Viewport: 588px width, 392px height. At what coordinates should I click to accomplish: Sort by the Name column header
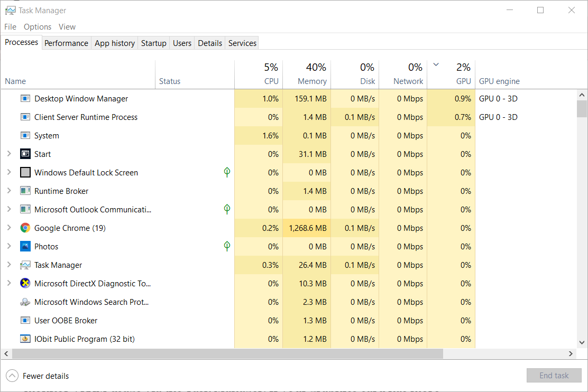(x=78, y=74)
